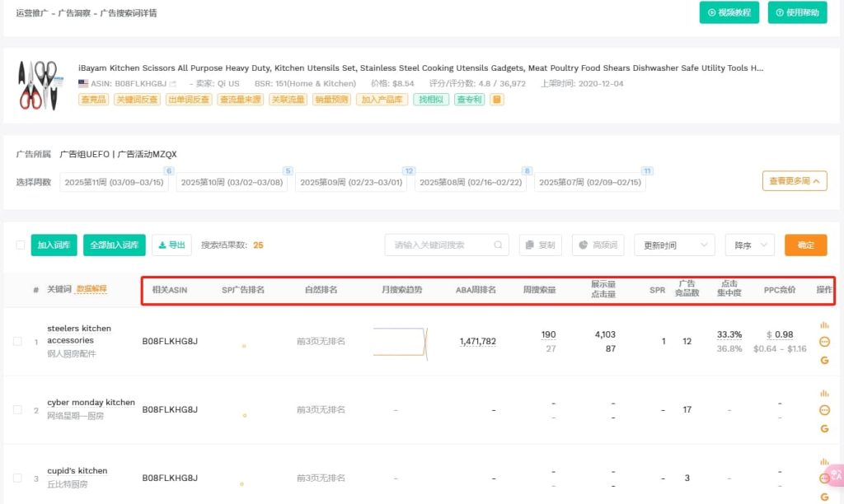
Task: Tick the select-all checkbox beside 加入词库
Action: [x=21, y=245]
